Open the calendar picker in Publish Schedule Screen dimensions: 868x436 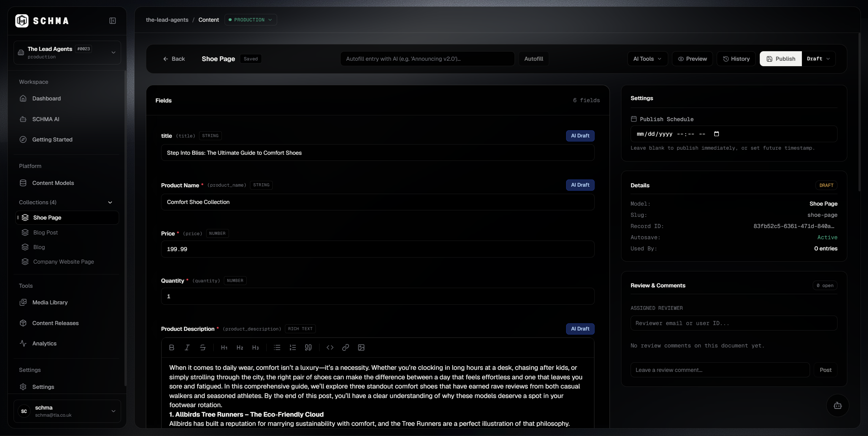tap(716, 134)
